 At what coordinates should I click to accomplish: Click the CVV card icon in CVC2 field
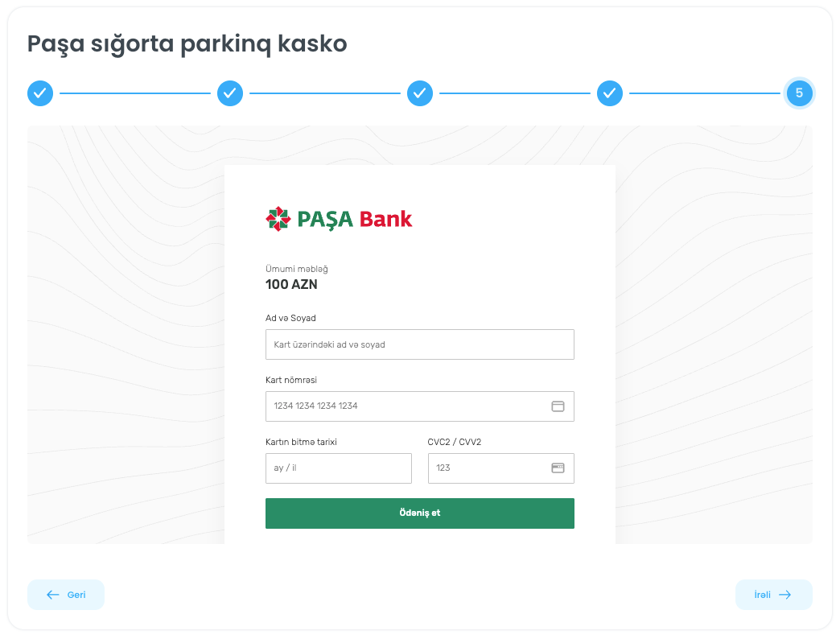[558, 468]
